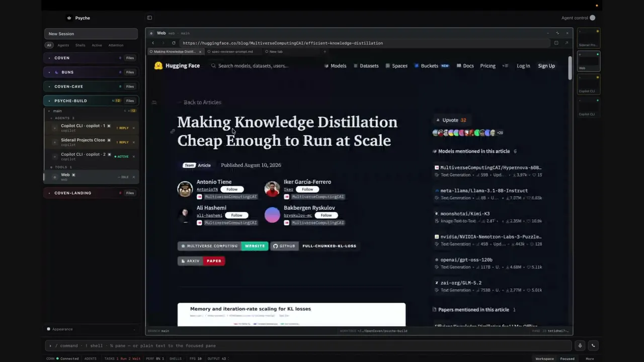Switch to Focused view mode

tap(568, 359)
